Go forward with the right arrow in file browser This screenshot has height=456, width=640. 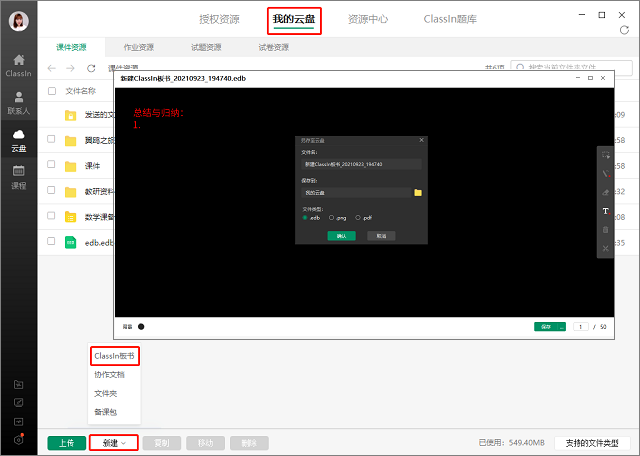pos(71,68)
